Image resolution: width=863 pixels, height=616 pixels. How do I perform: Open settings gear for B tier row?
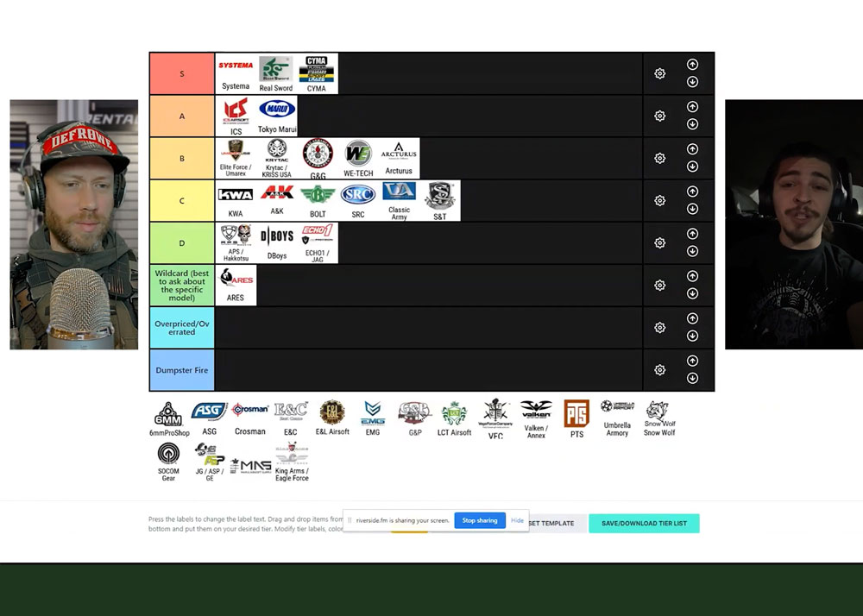pos(659,159)
